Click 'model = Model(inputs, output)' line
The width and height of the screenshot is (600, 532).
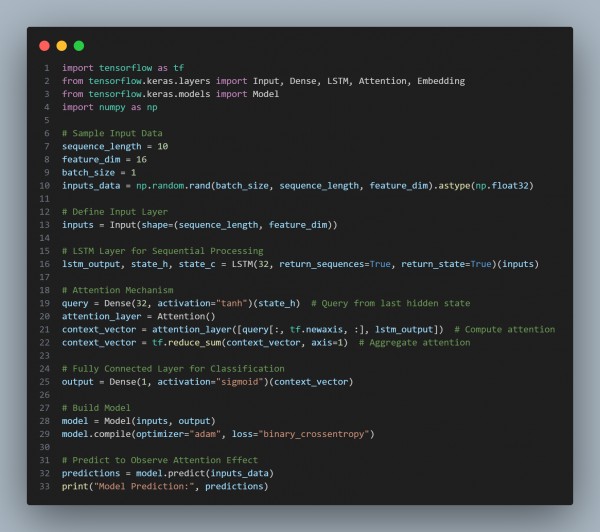[x=139, y=421]
